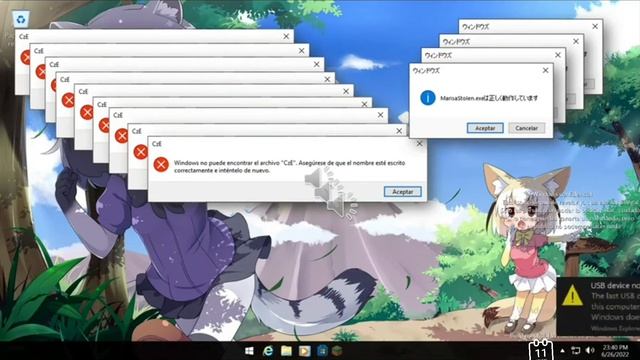Launch Internet Explorer from the taskbar
This screenshot has height=360, width=640.
(268, 351)
